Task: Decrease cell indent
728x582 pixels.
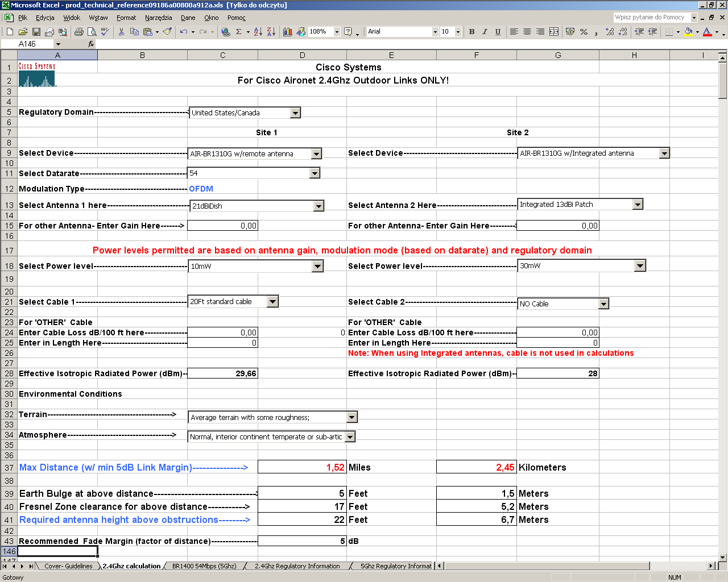Action: (639, 32)
